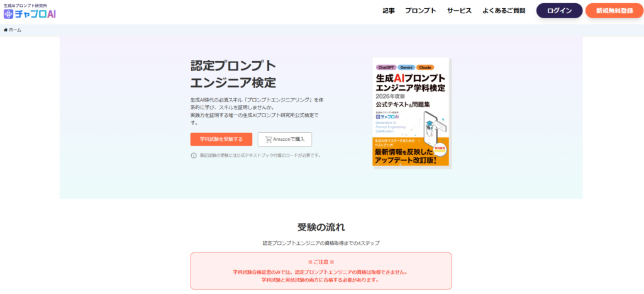Open the 記事 menu item
The image size is (644, 294).
pyautogui.click(x=389, y=11)
